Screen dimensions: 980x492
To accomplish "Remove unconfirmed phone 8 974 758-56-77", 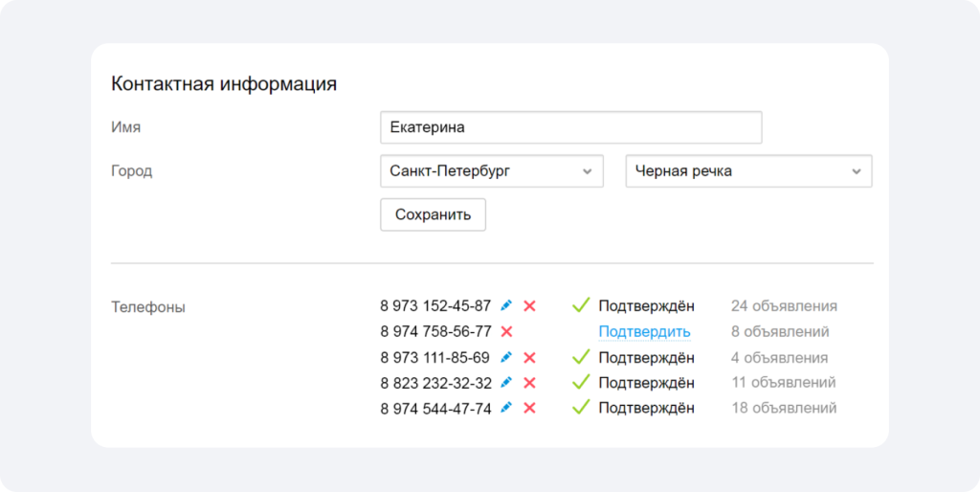I will (507, 331).
